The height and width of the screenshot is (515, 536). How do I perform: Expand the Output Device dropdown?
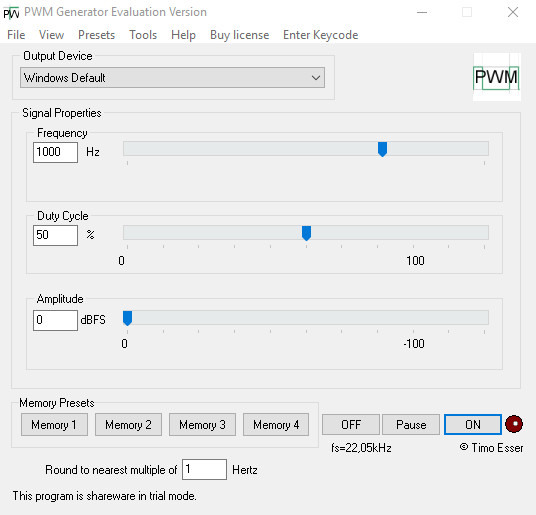172,78
